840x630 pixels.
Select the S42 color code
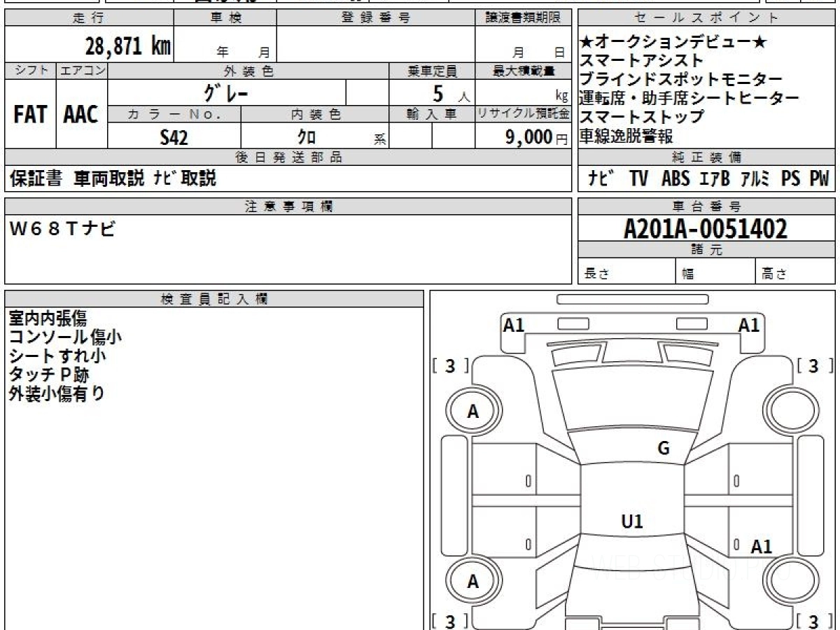point(174,137)
